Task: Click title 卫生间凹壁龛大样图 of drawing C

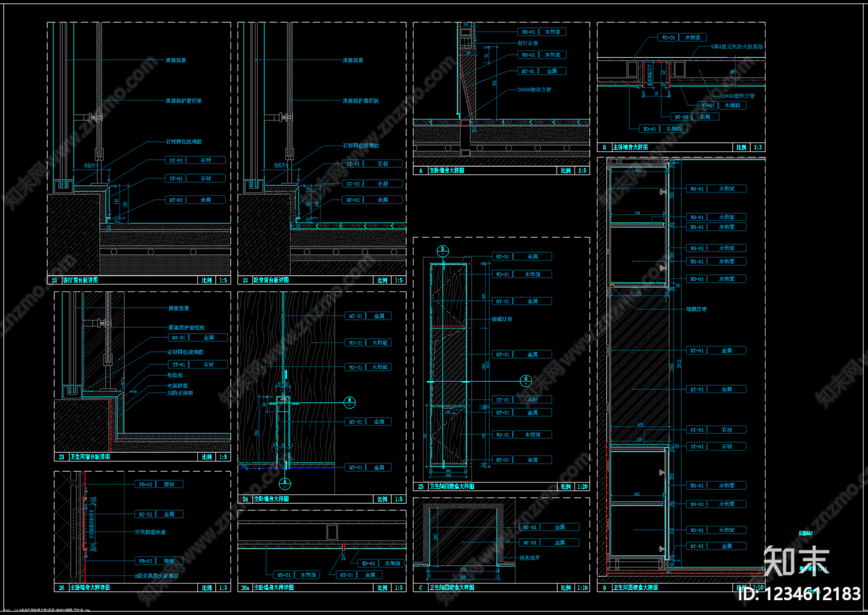Action: pos(452,587)
